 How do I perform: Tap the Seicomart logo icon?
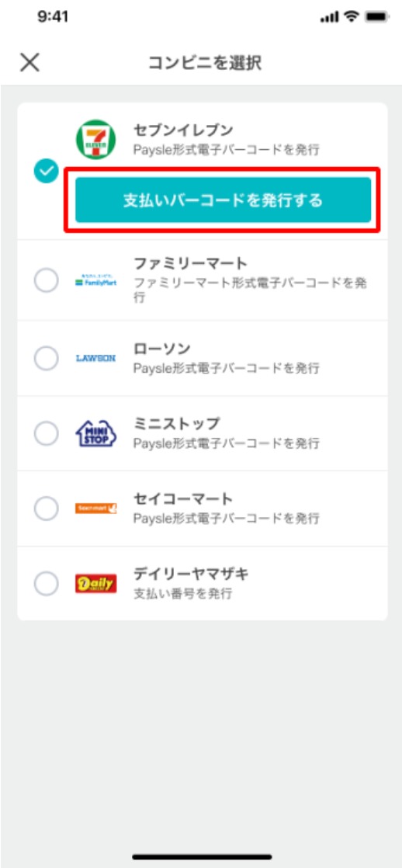point(95,509)
